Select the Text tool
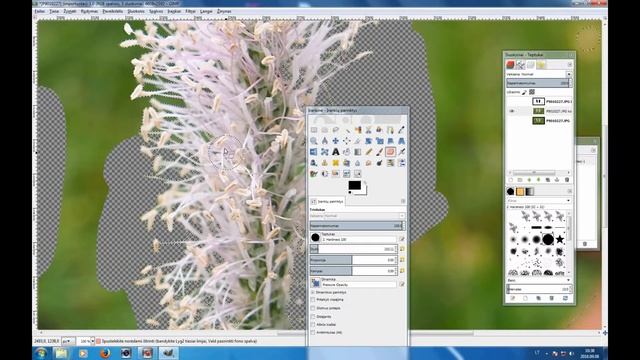 pos(336,152)
